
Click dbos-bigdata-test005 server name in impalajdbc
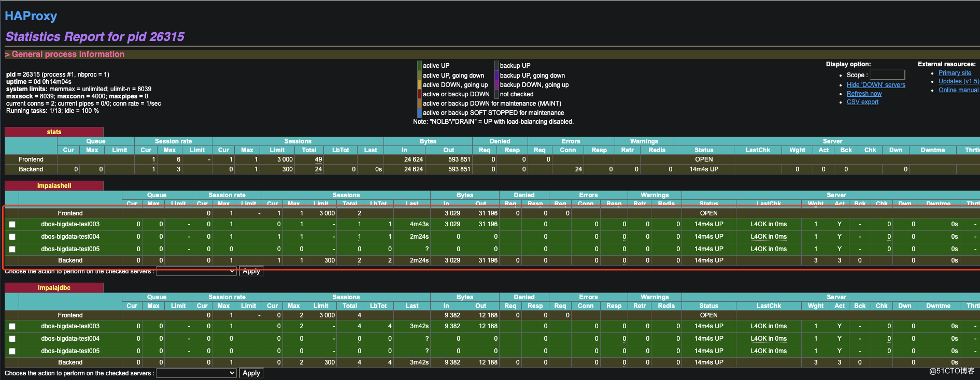point(70,351)
